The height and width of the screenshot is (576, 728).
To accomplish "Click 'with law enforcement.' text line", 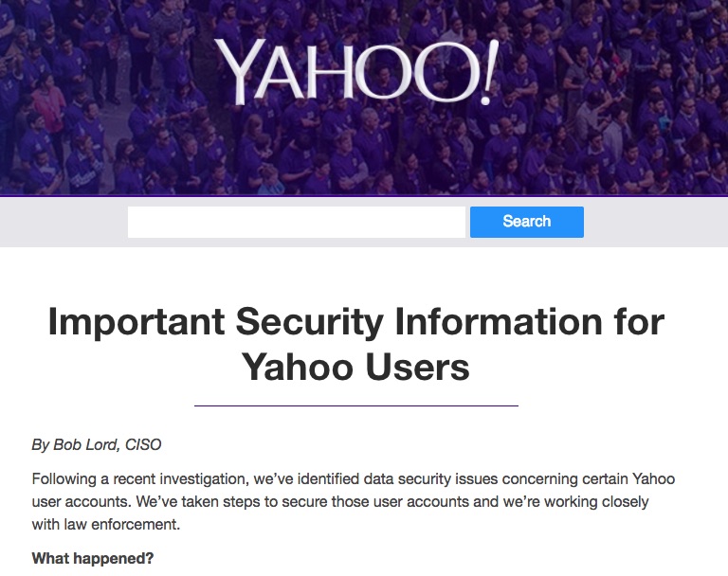I will click(106, 525).
